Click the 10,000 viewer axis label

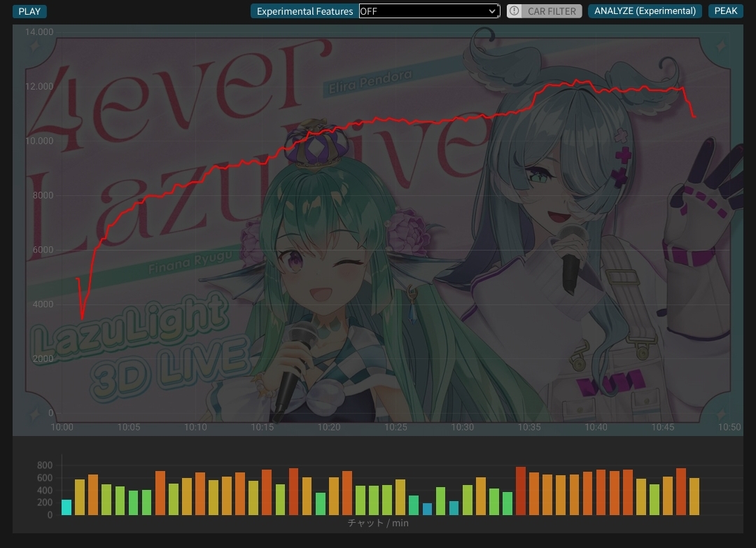coord(39,141)
